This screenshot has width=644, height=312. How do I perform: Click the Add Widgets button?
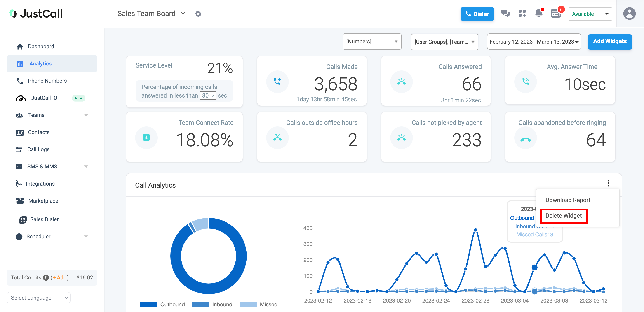click(609, 41)
